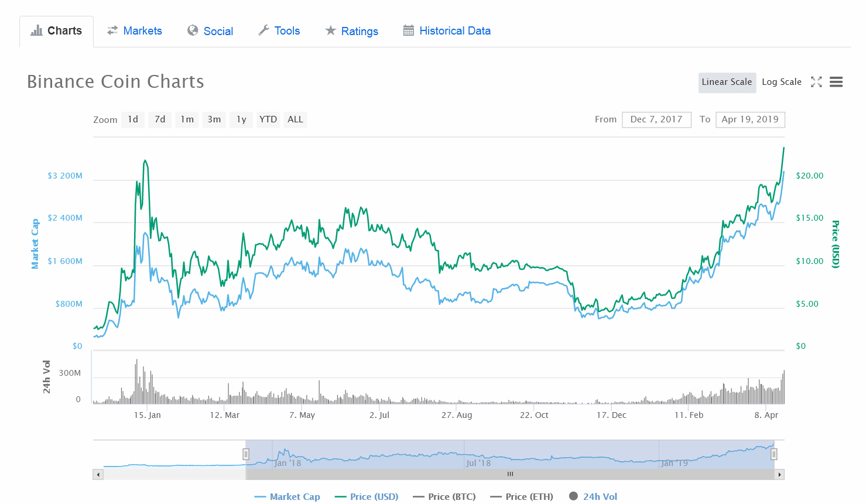This screenshot has height=504, width=866.
Task: Click the '17. Dec' date axis label
Action: click(612, 415)
